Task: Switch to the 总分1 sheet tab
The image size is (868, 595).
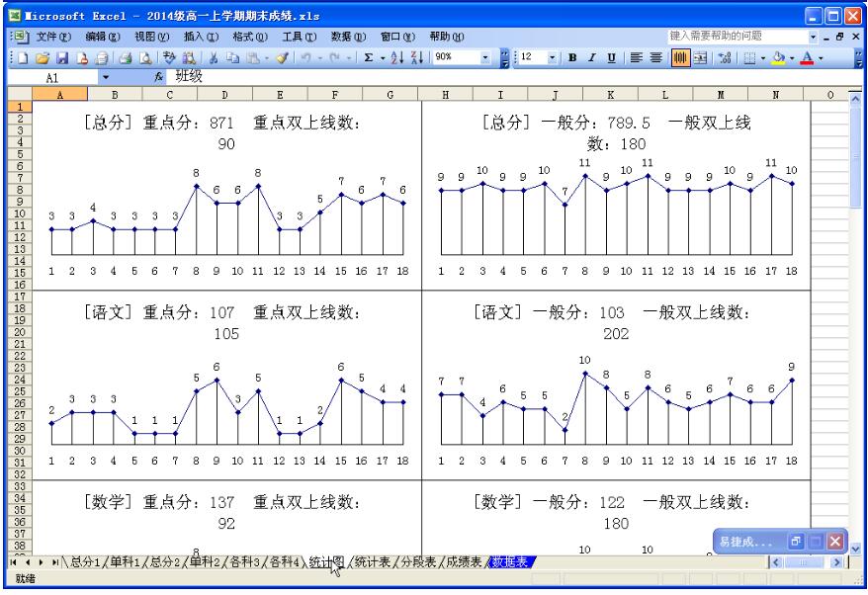Action: click(x=85, y=562)
